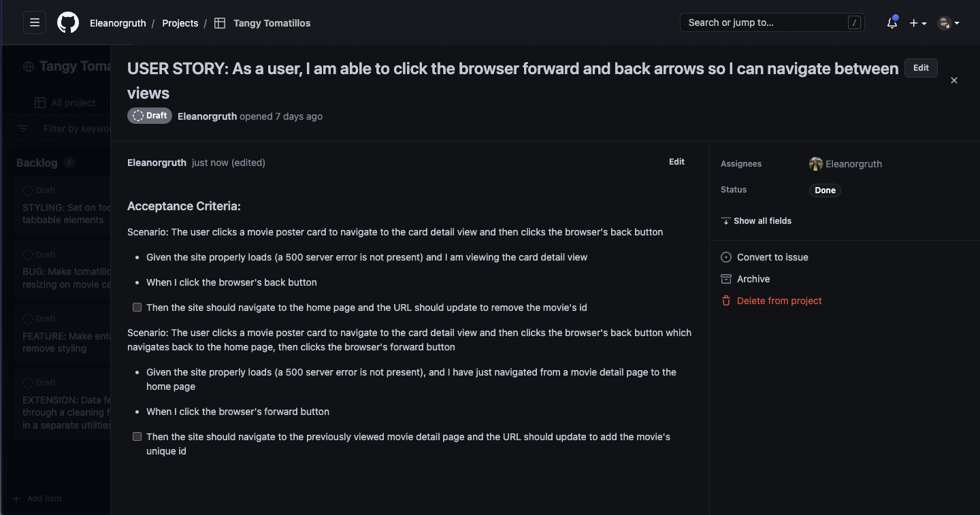Click the project table icon in breadcrumb
This screenshot has height=515, width=980.
(x=220, y=23)
